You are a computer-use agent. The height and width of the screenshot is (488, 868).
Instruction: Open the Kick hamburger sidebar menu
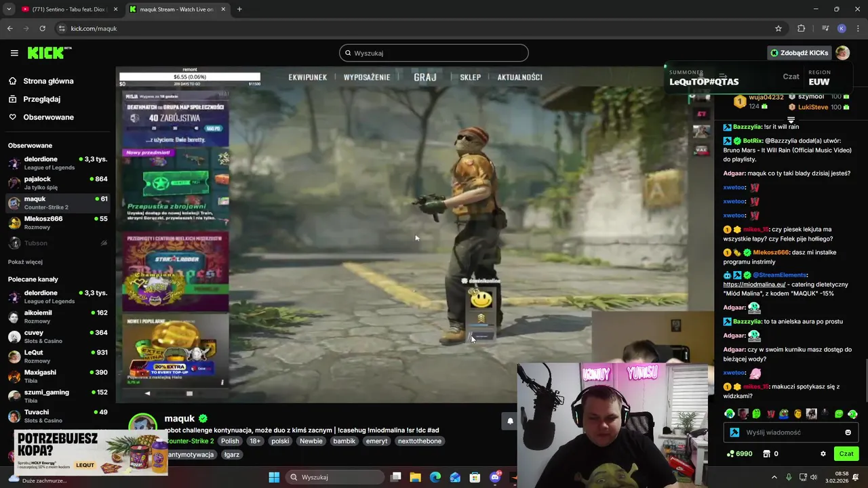click(x=14, y=53)
